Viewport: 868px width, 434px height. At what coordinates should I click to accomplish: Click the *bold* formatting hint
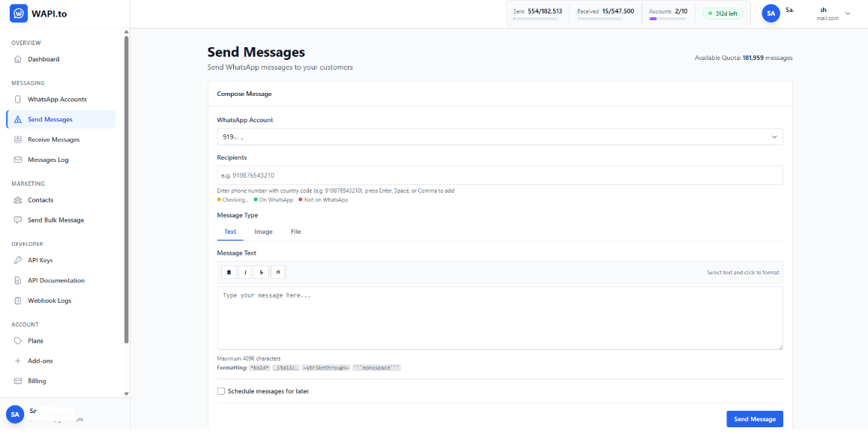point(259,367)
